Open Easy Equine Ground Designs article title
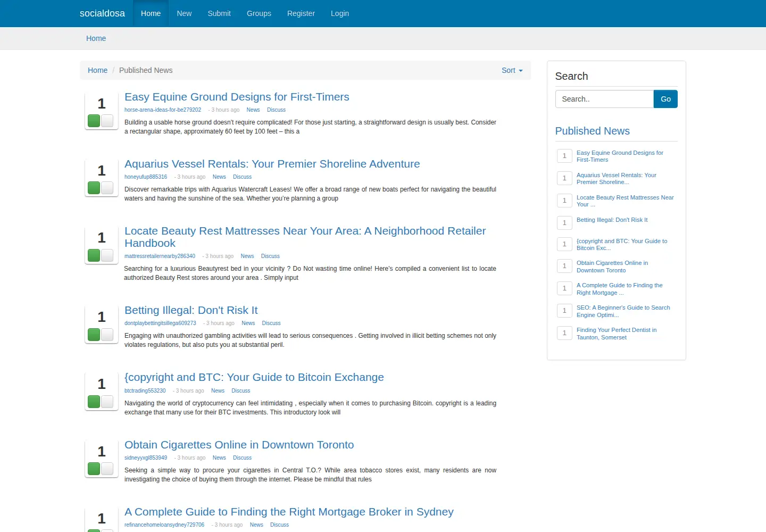 click(x=237, y=97)
